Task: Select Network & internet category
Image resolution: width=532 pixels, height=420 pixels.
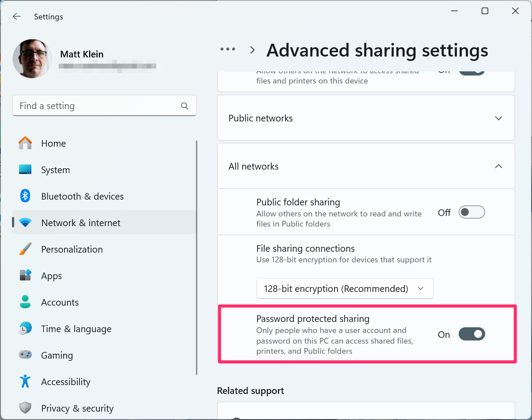Action: (x=104, y=223)
